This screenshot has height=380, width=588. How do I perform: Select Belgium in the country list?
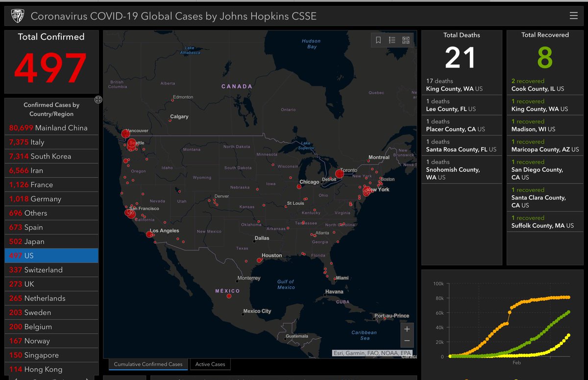(51, 327)
